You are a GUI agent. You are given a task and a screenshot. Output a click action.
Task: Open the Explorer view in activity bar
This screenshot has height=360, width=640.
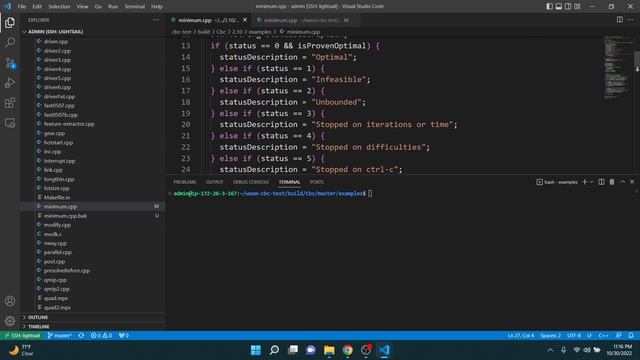pos(10,23)
